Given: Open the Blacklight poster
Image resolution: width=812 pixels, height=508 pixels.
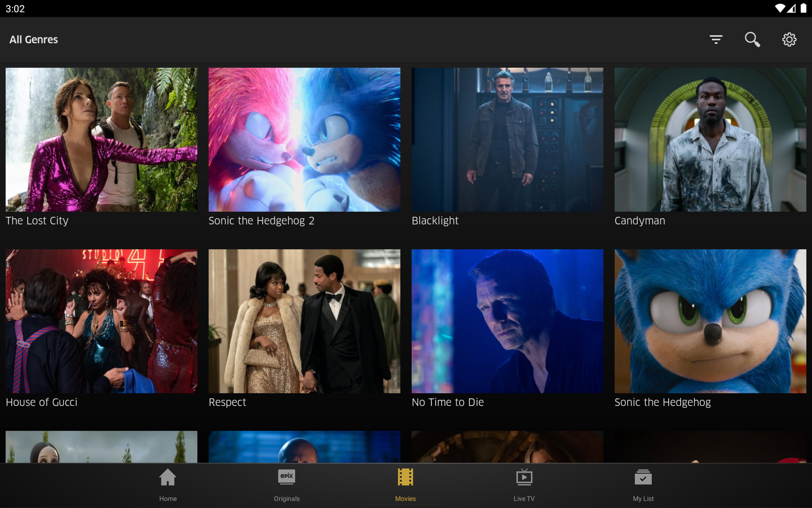Looking at the screenshot, I should (x=507, y=140).
